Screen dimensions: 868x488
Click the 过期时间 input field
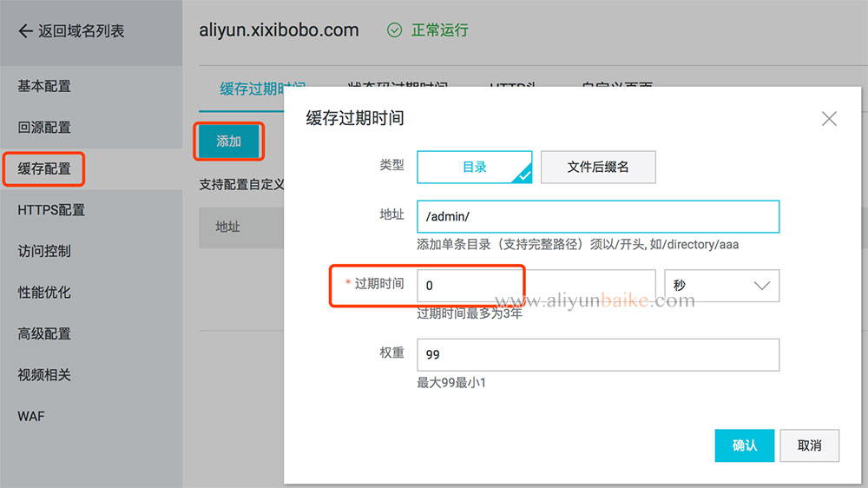point(536,286)
